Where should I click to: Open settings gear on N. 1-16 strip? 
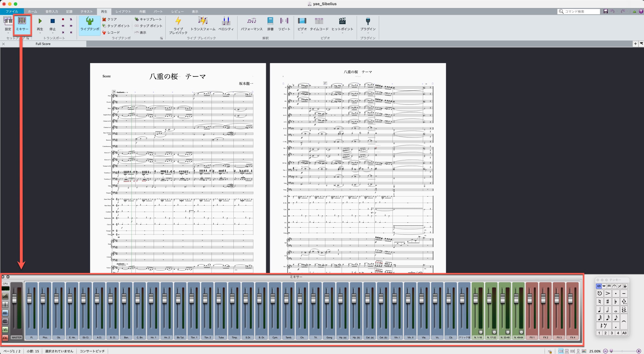click(x=480, y=332)
